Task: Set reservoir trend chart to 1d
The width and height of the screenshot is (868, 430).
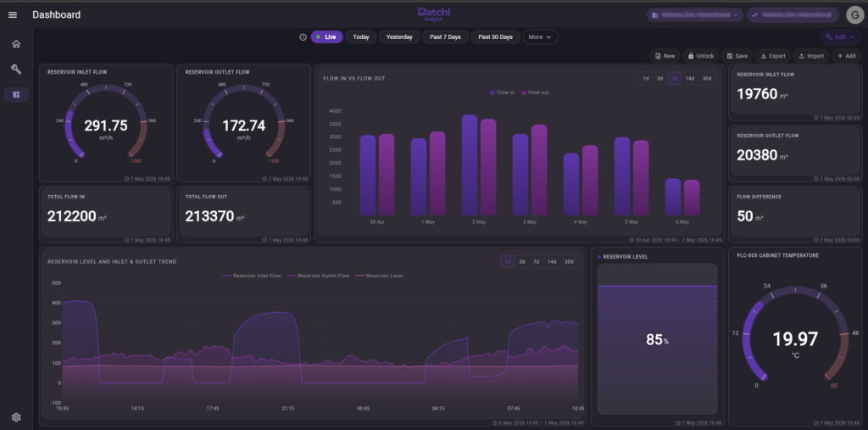Action: 508,261
